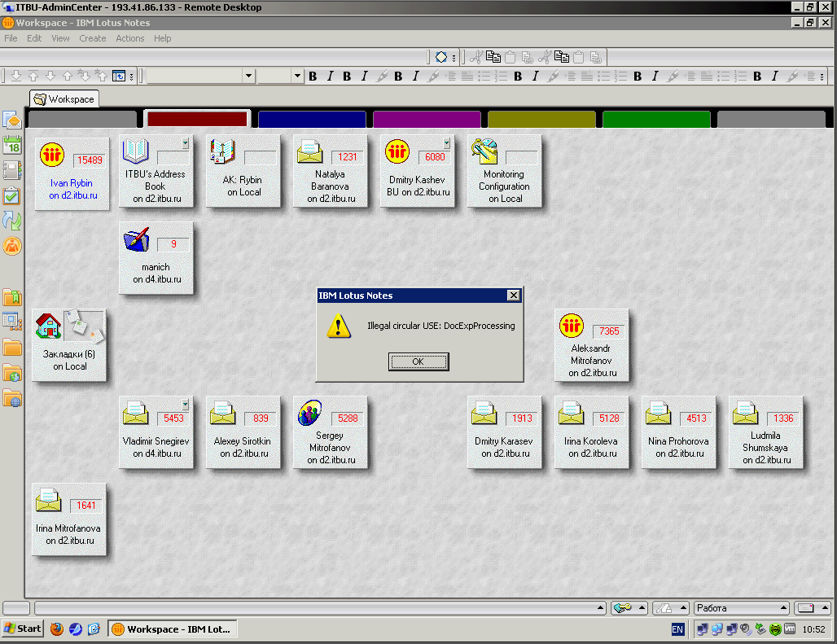This screenshot has height=644, width=837.
Task: Open Закладки (6) on Local tile
Action: pyautogui.click(x=69, y=345)
